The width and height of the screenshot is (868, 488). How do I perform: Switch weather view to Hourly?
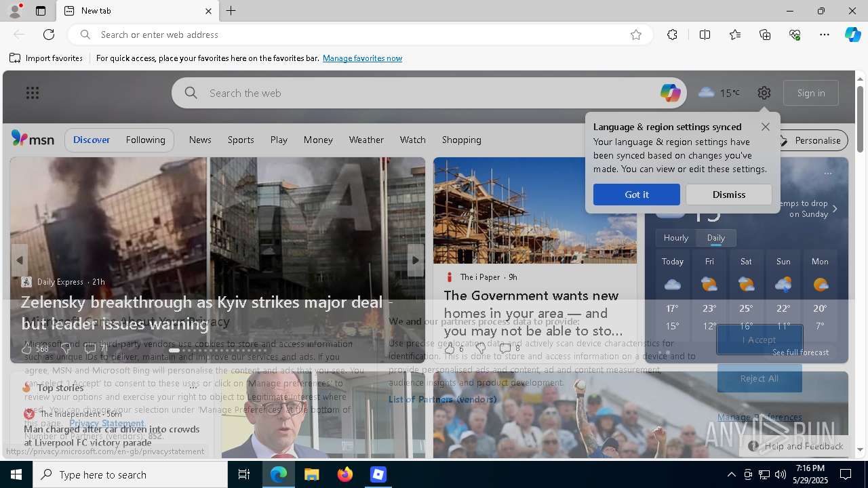point(676,238)
